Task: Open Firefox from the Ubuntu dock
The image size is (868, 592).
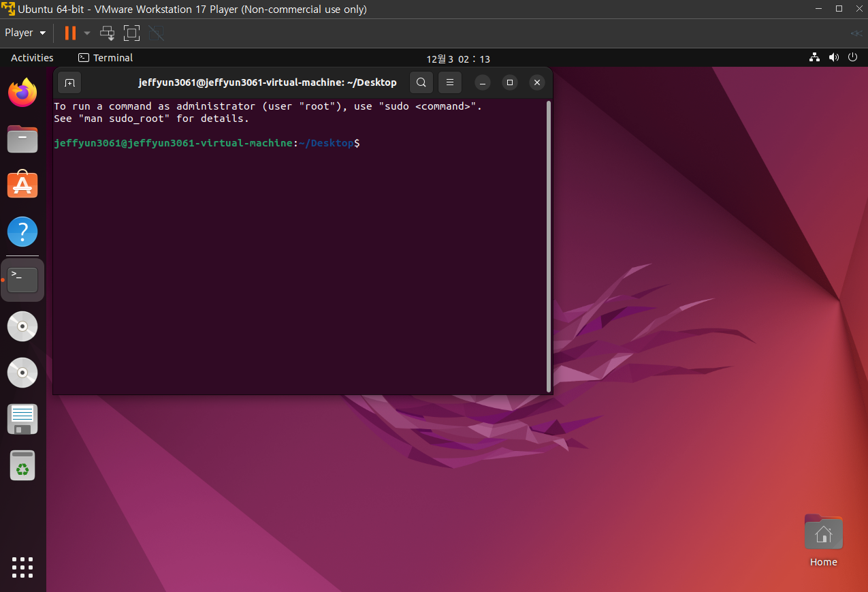Action: tap(22, 93)
